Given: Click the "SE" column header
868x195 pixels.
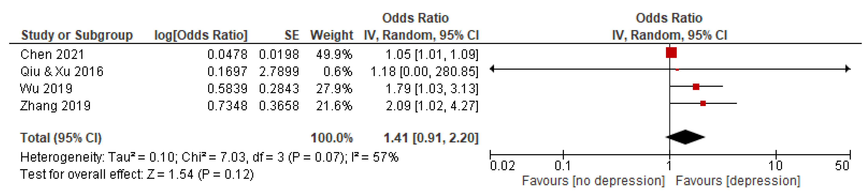Looking at the screenshot, I should point(292,35).
